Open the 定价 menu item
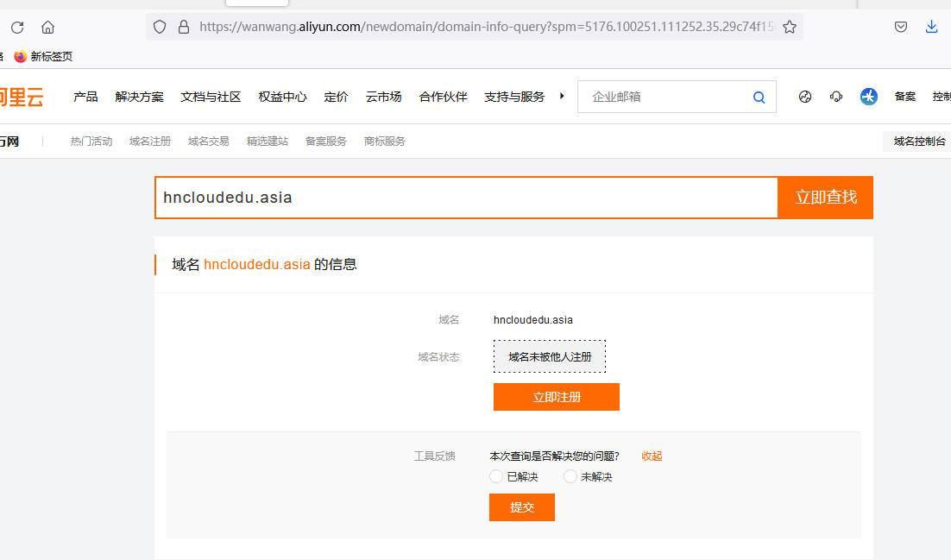The image size is (951, 560). [336, 98]
